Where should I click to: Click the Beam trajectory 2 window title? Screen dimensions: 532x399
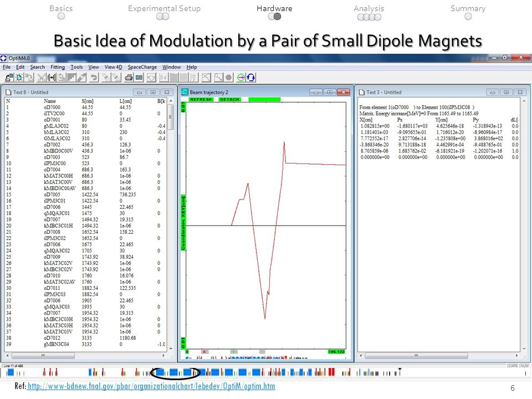209,93
